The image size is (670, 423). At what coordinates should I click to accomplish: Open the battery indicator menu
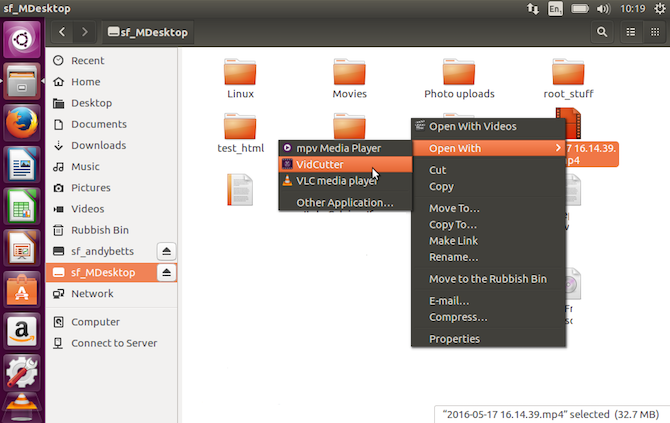coord(580,9)
